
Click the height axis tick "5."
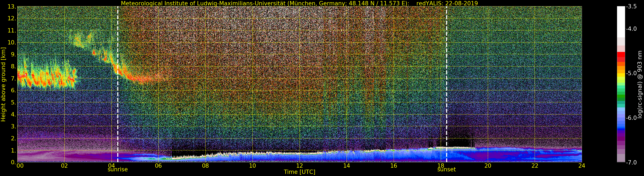pos(13,102)
